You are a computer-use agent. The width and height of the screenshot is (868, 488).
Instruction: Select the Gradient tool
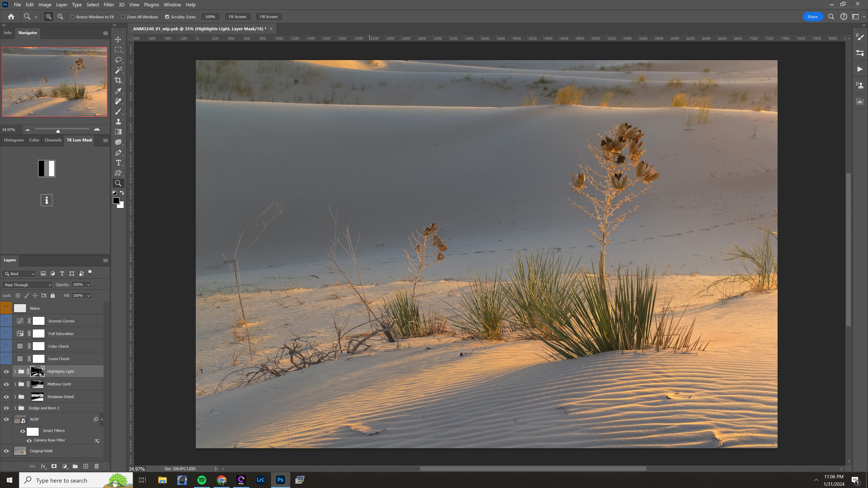coord(118,132)
